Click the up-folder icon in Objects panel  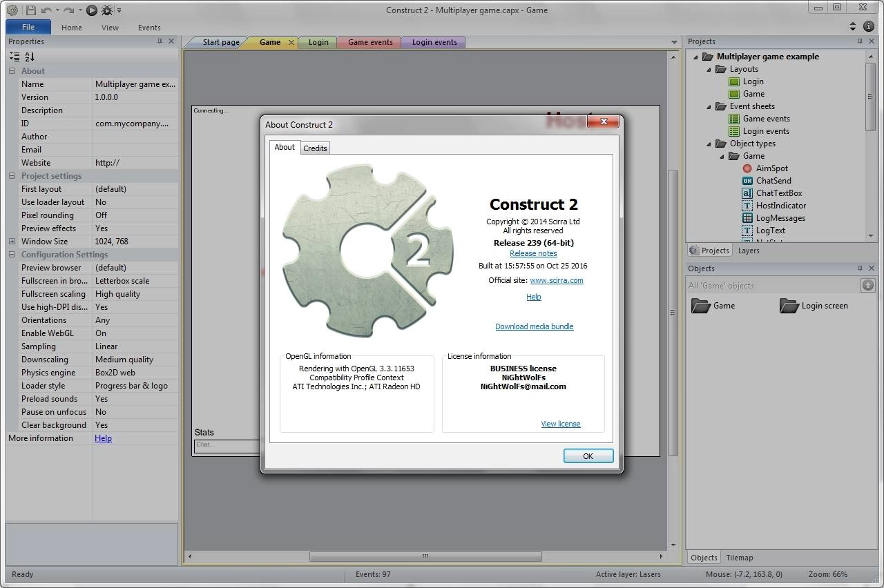click(x=868, y=285)
